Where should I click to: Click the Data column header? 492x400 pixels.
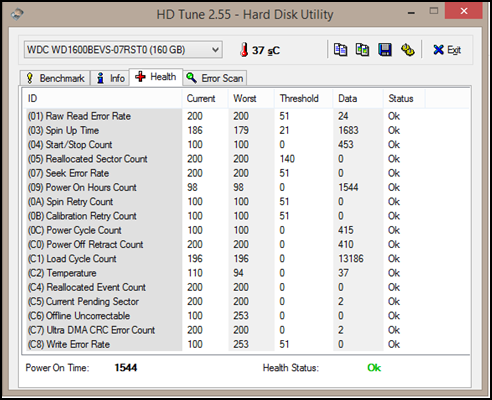point(358,99)
